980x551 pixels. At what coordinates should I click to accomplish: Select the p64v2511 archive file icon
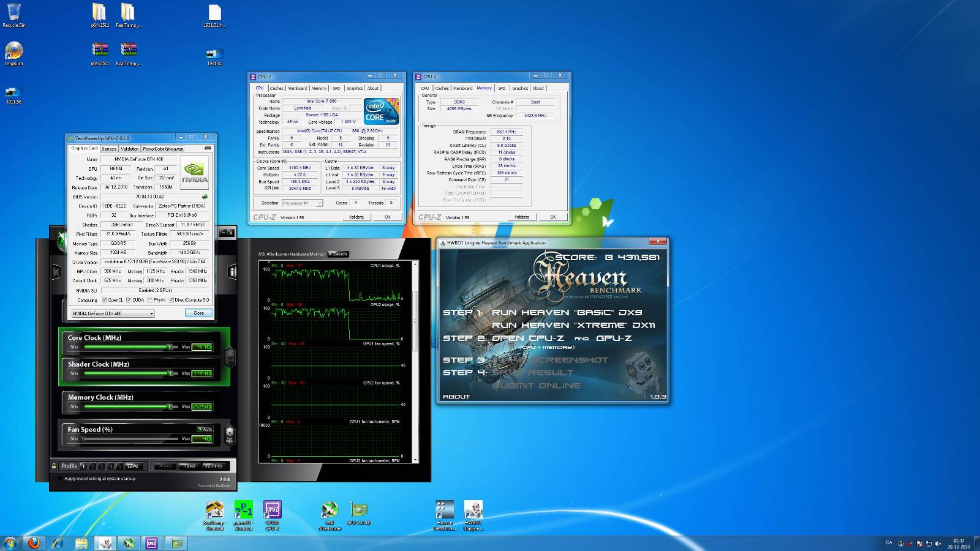100,53
